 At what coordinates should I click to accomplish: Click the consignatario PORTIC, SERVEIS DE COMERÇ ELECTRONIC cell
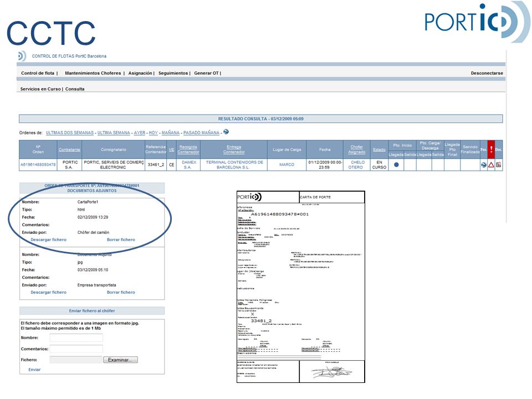click(x=113, y=165)
